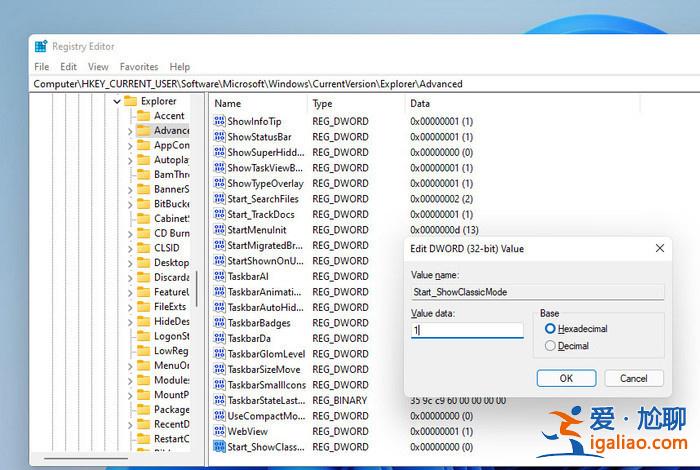This screenshot has height=470, width=700.
Task: Click the WebView DWORD value icon
Action: pos(219,431)
